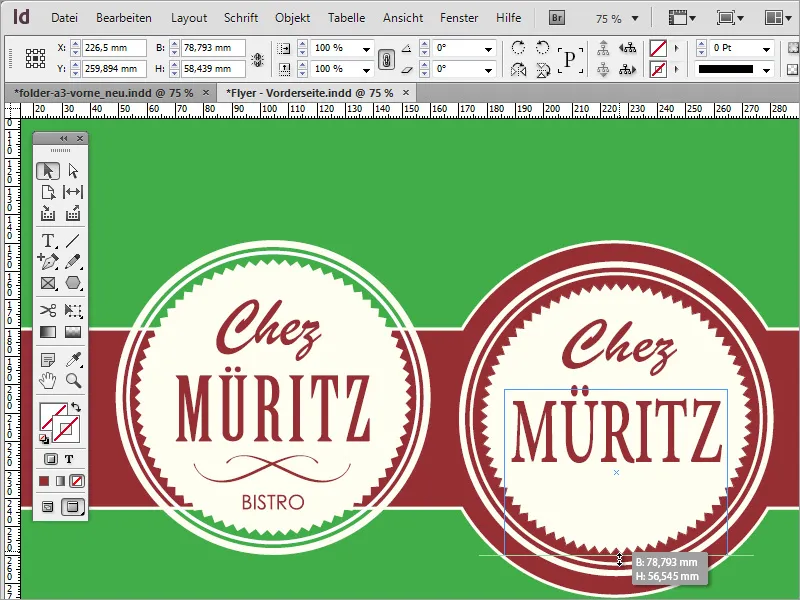This screenshot has width=800, height=600.
Task: Select the Type tool in toolbox
Action: click(47, 240)
